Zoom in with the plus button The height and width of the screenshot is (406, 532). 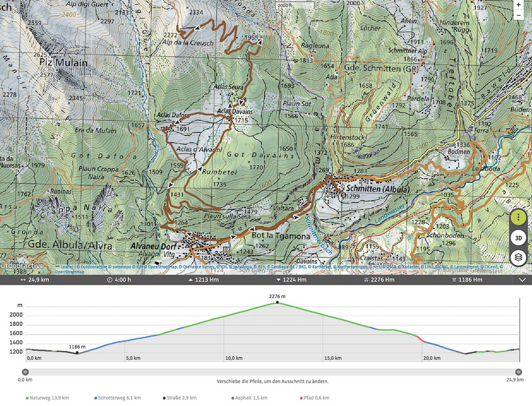[x=518, y=5]
